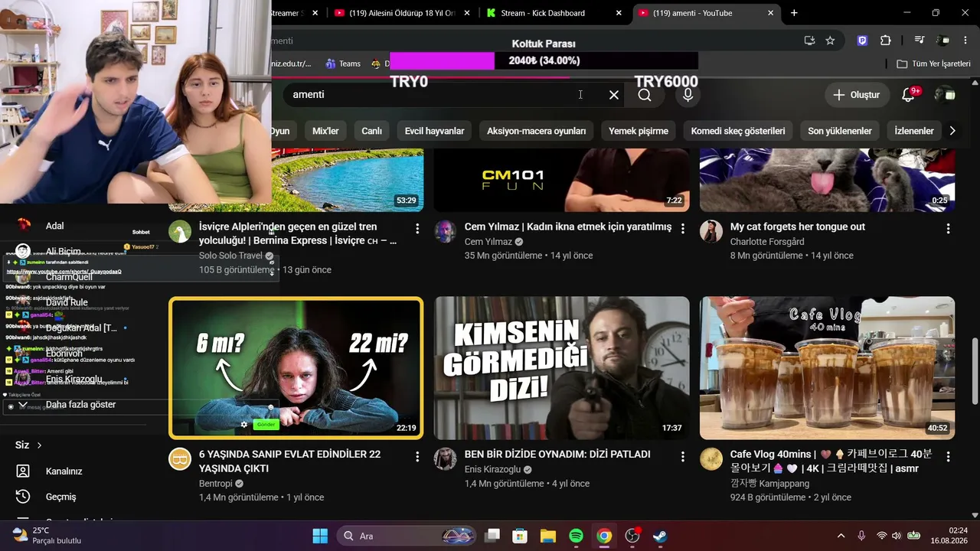This screenshot has height=551, width=980.
Task: Open the Bentropi channel avatar
Action: 180,459
